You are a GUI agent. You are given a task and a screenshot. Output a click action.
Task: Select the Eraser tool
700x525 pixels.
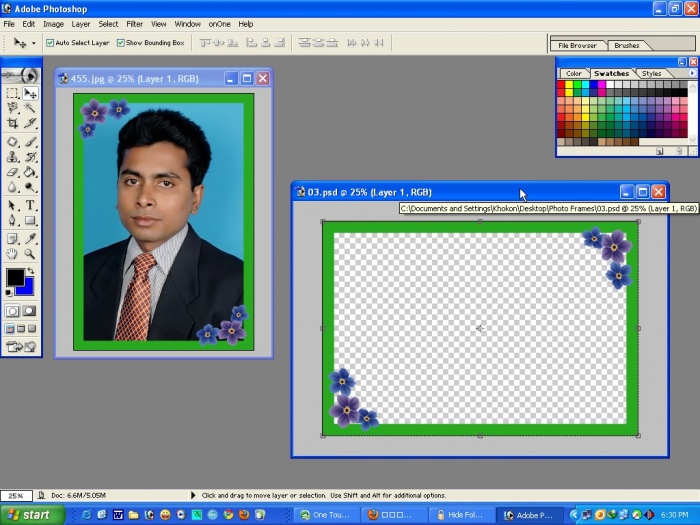coord(12,172)
